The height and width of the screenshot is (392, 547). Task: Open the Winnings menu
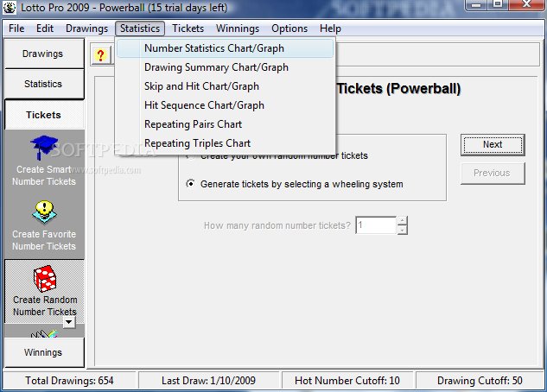click(238, 28)
